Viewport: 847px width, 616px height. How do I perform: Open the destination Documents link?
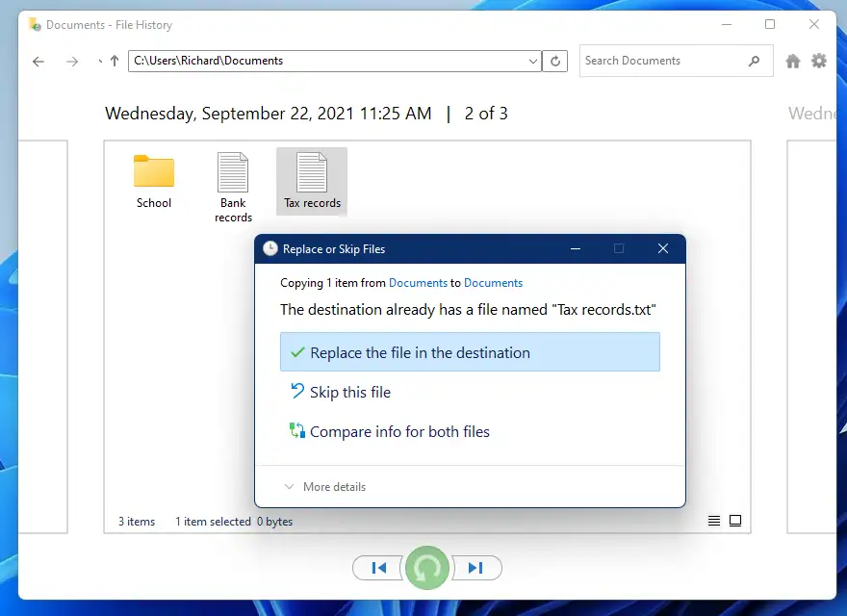[493, 283]
